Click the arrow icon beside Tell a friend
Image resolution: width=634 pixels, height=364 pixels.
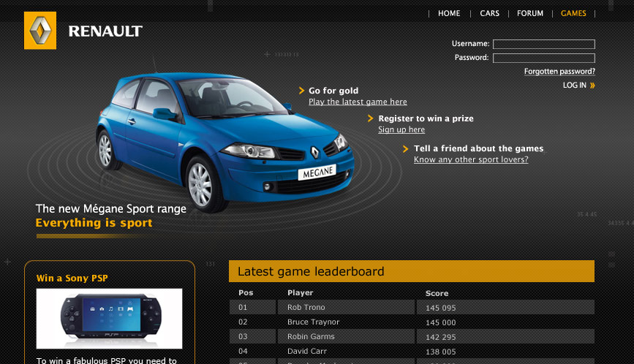pyautogui.click(x=406, y=148)
